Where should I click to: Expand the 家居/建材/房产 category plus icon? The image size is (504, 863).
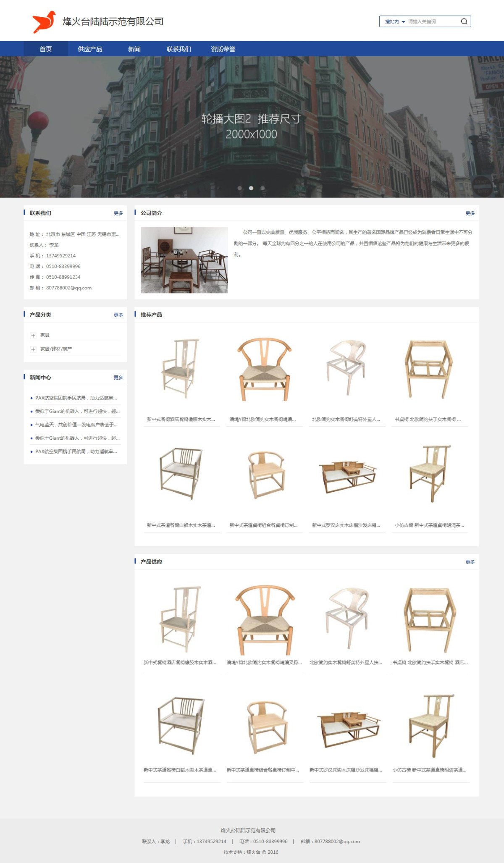point(33,349)
